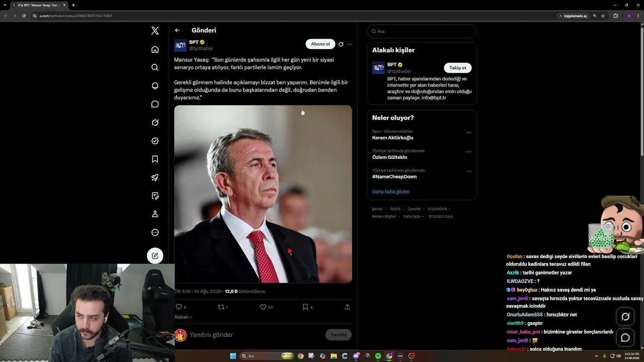The width and height of the screenshot is (644, 362).
Task: Click the Windows taskbar search box
Action: click(x=267, y=356)
